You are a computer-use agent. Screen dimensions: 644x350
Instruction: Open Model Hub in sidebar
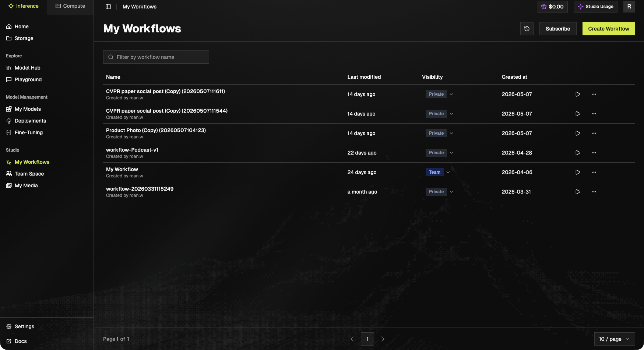pyautogui.click(x=24, y=68)
